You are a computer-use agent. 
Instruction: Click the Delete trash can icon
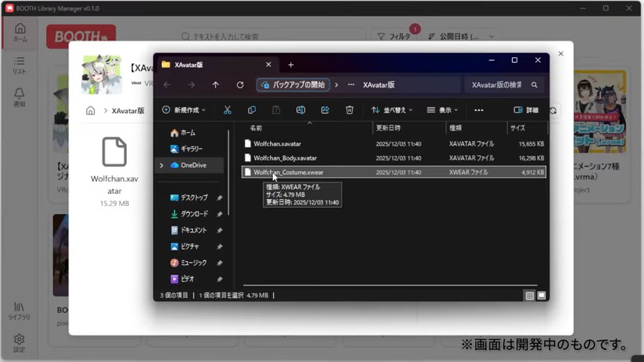(349, 110)
